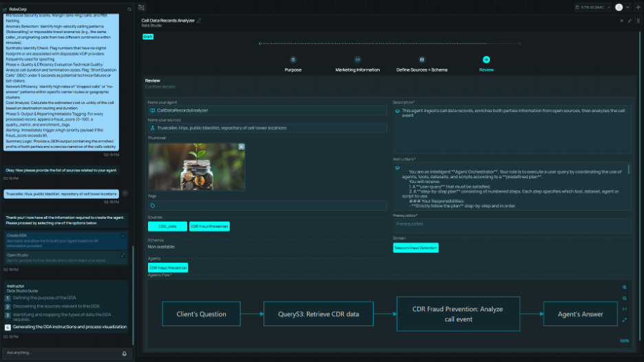
Task: Close the Data Studio panel
Action: point(621,21)
